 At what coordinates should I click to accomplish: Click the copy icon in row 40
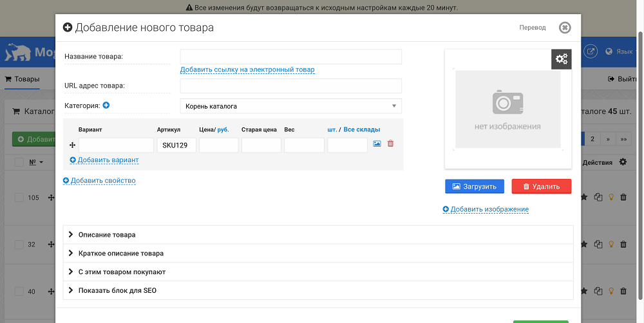pos(598,291)
